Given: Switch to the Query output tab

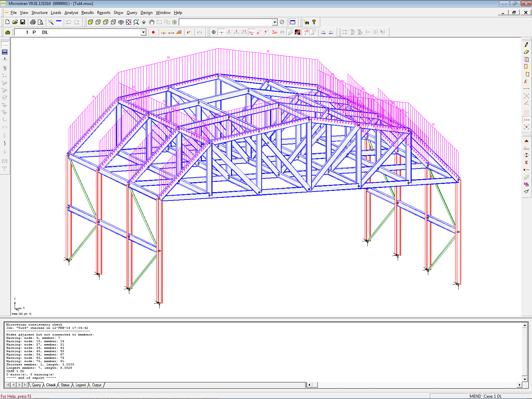Looking at the screenshot, I should coord(36,385).
